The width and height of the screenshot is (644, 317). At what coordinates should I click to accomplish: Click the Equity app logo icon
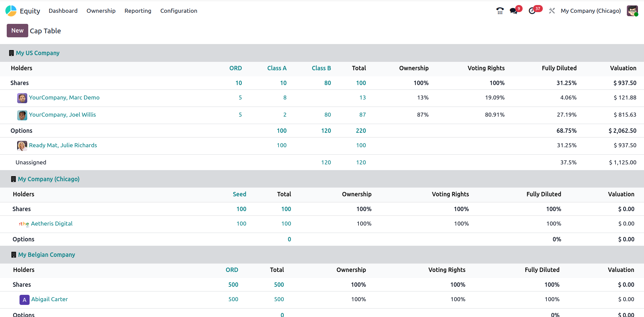(11, 11)
